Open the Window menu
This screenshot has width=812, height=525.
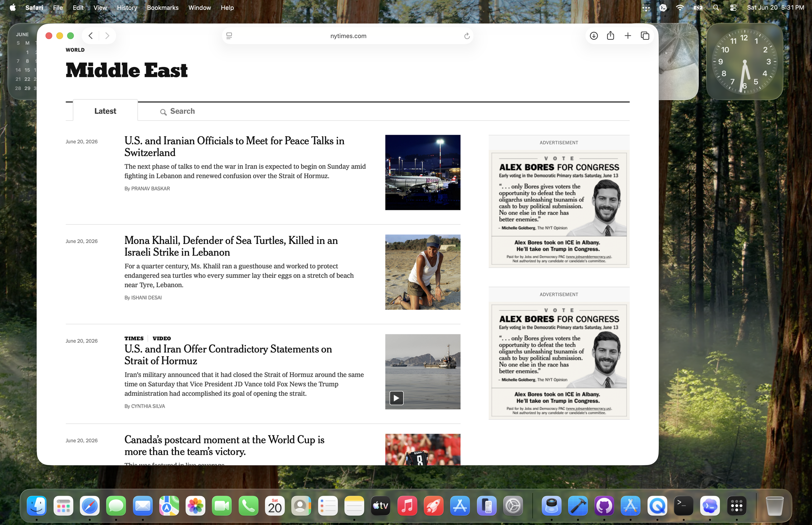200,7
